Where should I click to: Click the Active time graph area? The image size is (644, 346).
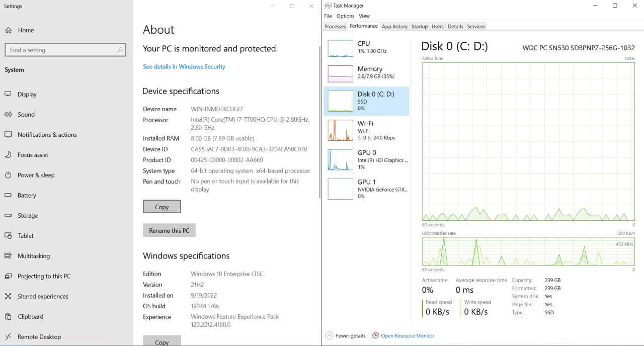(528, 141)
